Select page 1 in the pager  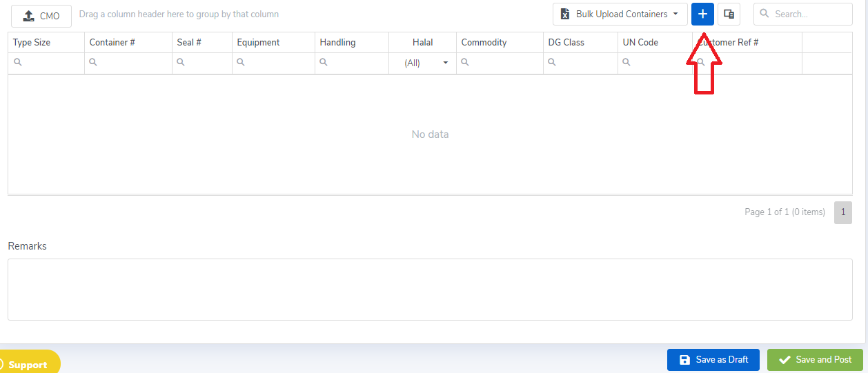click(x=842, y=212)
